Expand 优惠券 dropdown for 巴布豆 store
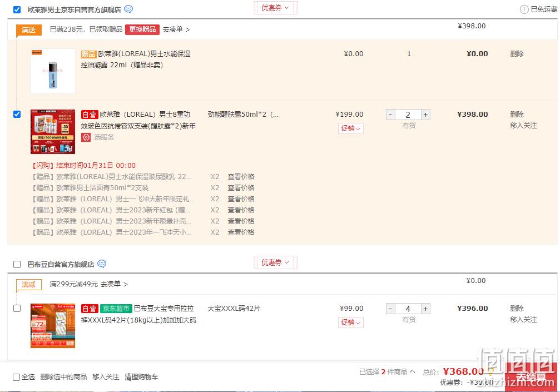560x392 pixels. pos(275,262)
